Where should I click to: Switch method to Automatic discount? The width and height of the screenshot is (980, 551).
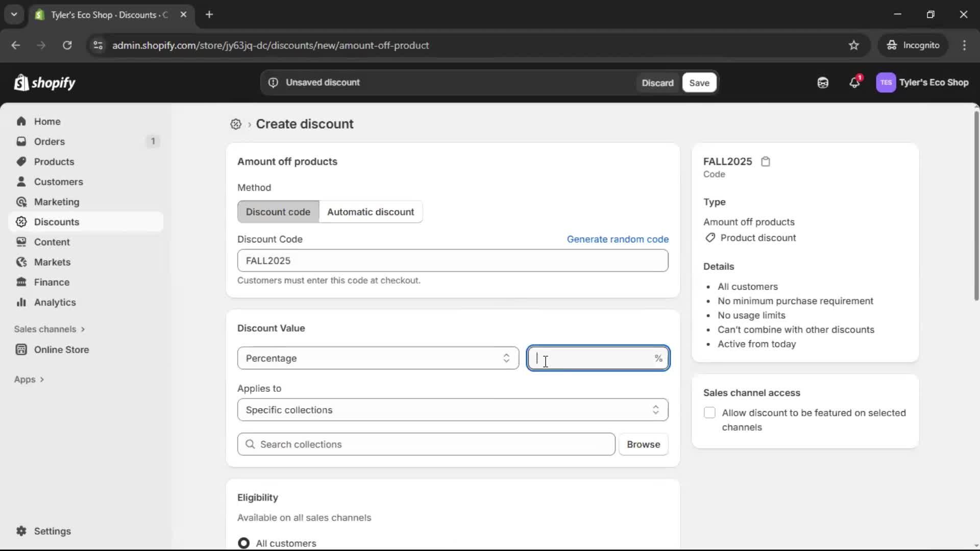click(371, 212)
